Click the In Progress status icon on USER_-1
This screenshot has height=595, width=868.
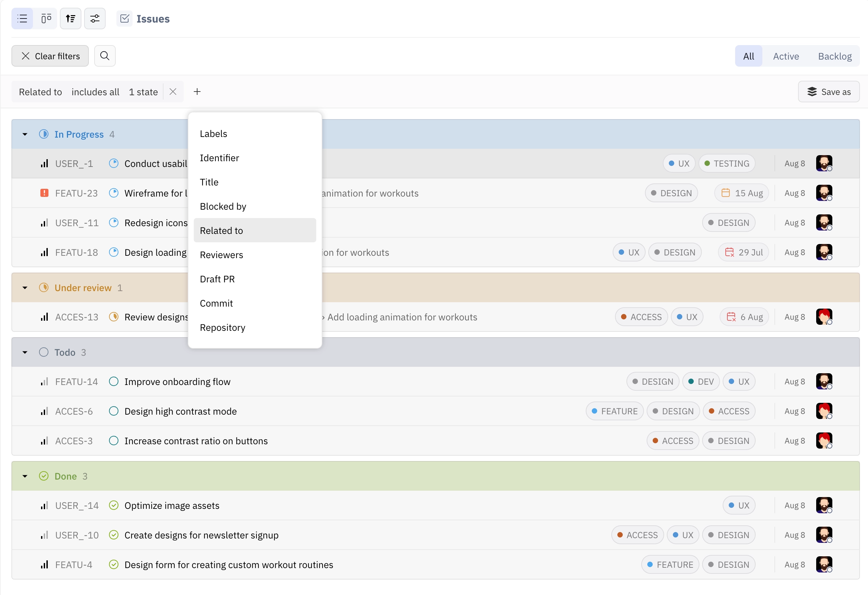click(113, 163)
